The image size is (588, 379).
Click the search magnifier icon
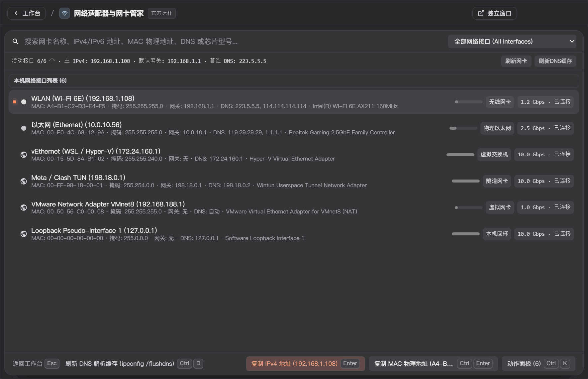pos(15,42)
